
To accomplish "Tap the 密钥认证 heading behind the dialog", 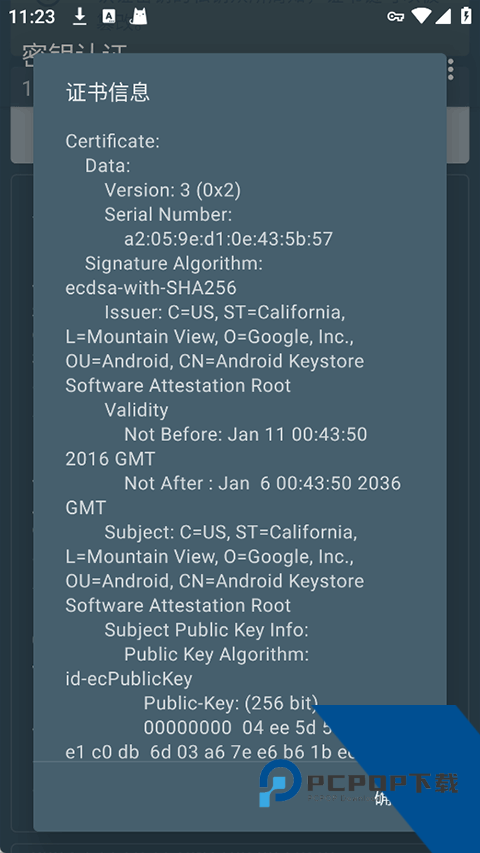I will 75,52.
